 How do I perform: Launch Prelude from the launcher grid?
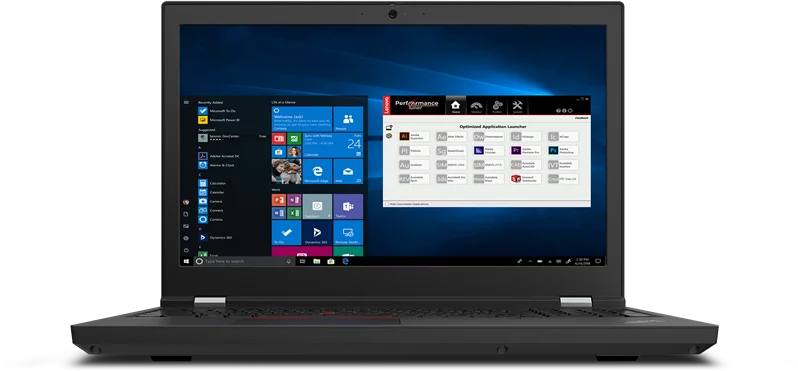414,151
